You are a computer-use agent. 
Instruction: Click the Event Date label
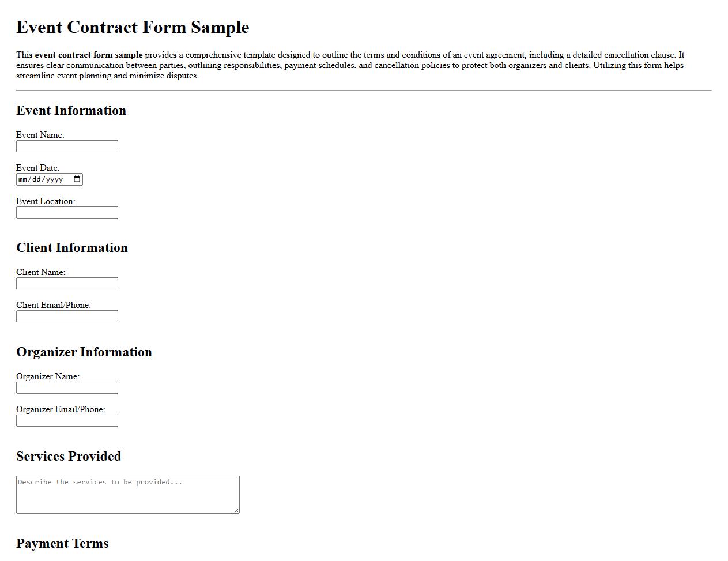[38, 168]
